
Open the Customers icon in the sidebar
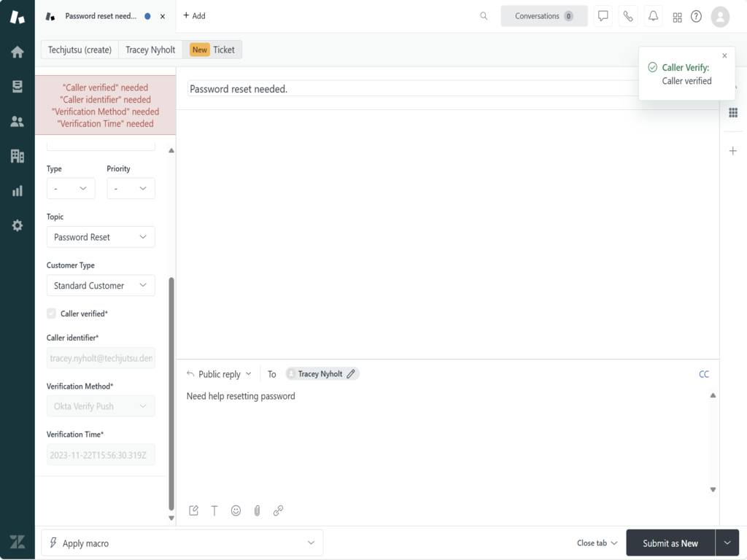(x=16, y=121)
